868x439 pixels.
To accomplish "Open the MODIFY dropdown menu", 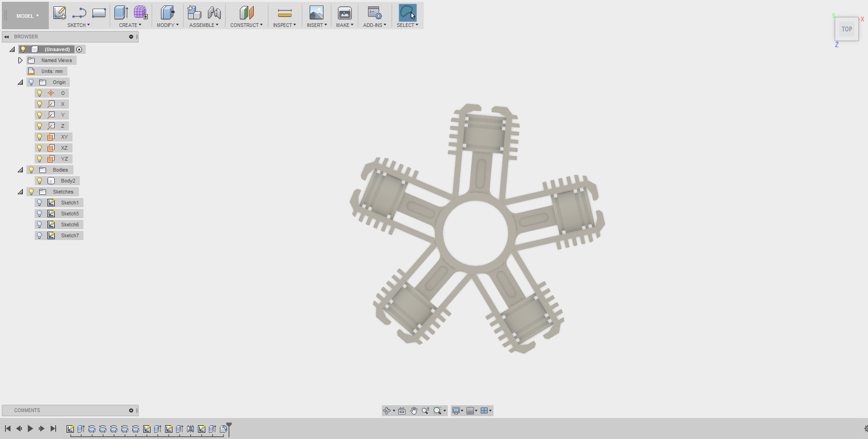I will pyautogui.click(x=167, y=25).
